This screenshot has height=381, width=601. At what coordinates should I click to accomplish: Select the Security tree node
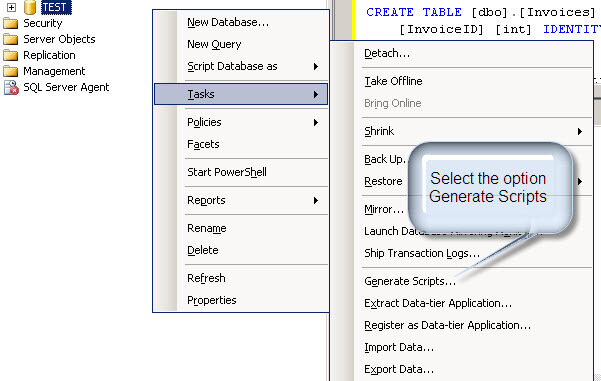[43, 23]
